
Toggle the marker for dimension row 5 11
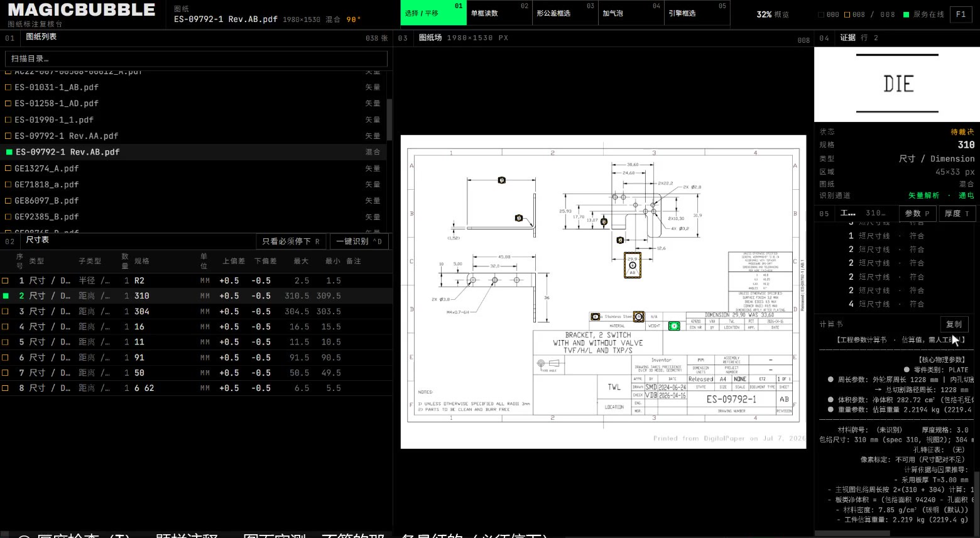6,343
